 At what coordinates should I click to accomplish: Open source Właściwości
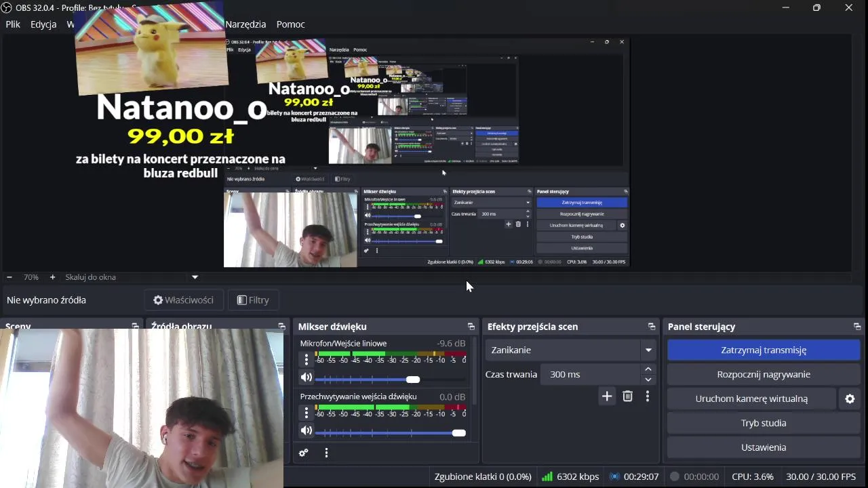tap(183, 300)
